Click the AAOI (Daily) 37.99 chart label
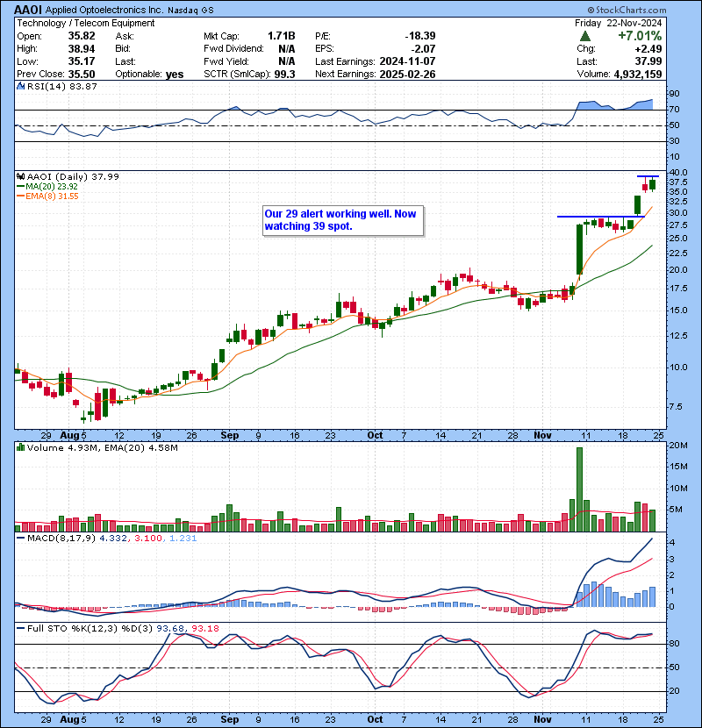The height and width of the screenshot is (728, 702). pos(73,176)
